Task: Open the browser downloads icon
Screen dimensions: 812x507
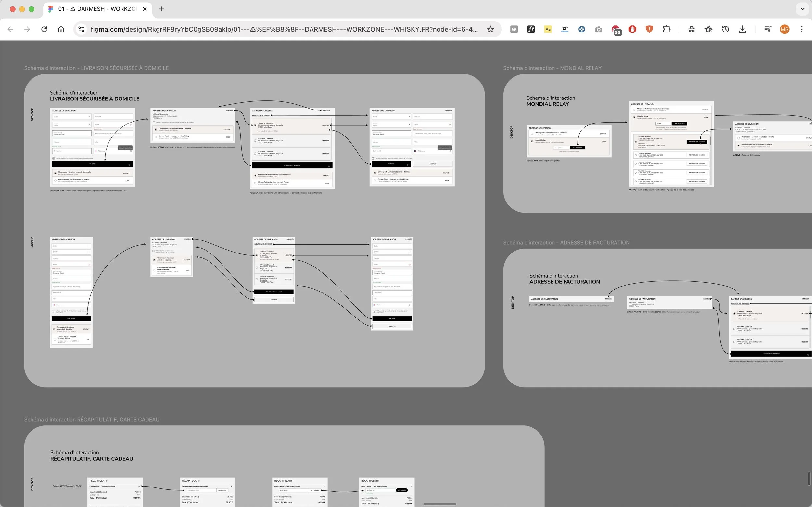Action: click(x=742, y=29)
